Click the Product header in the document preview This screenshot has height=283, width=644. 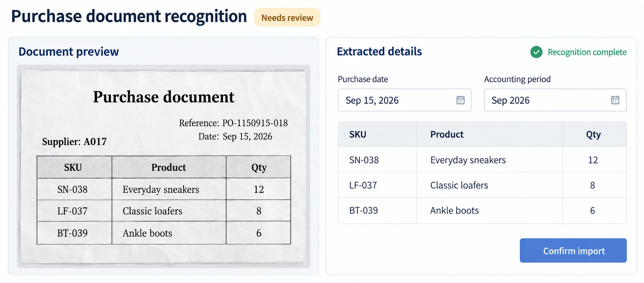(x=169, y=168)
